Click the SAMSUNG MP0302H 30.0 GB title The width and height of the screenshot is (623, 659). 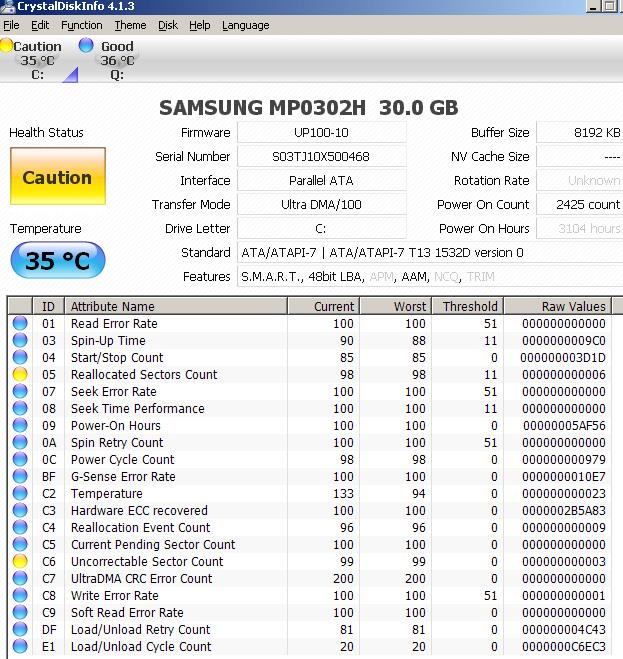tap(309, 108)
